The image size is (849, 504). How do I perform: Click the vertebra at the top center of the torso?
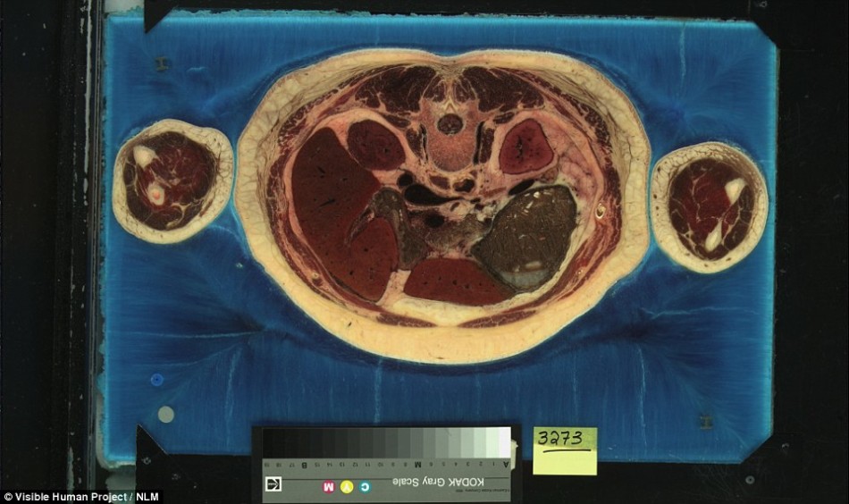click(450, 125)
